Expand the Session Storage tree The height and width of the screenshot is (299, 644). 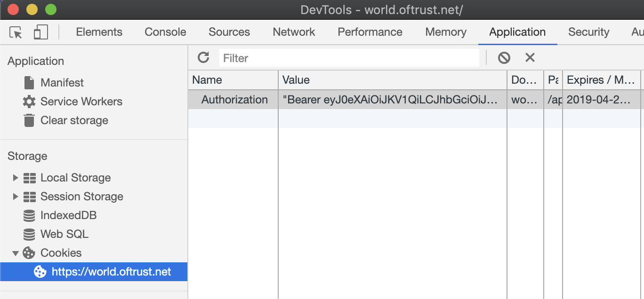16,197
